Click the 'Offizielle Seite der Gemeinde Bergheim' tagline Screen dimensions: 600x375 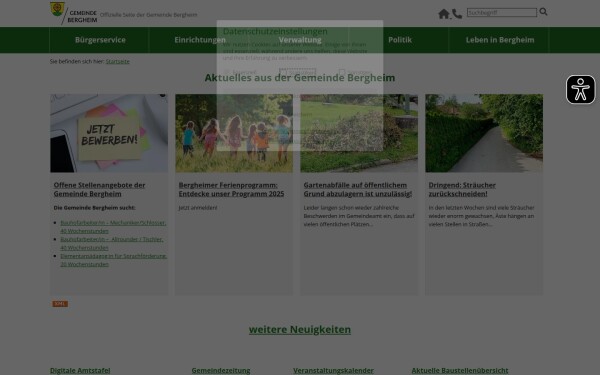click(x=148, y=15)
